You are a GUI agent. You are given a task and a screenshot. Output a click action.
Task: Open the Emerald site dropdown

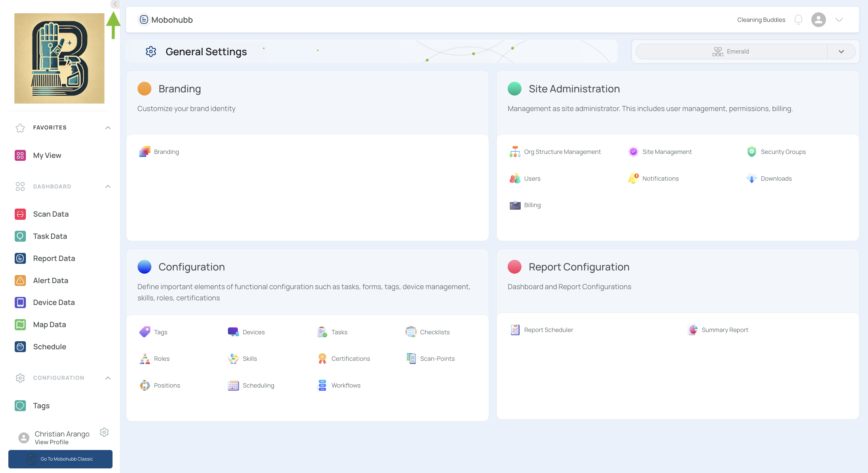841,52
